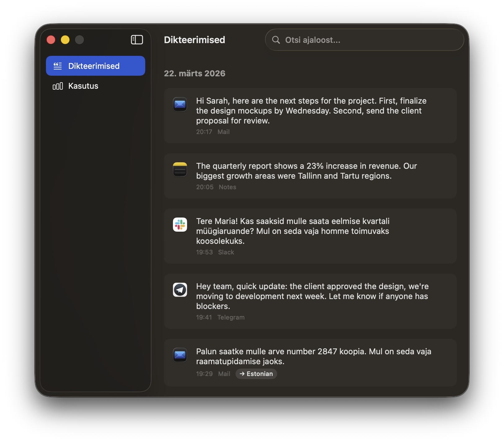Click the magnifying glass search icon
The height and width of the screenshot is (443, 504).
pyautogui.click(x=276, y=40)
